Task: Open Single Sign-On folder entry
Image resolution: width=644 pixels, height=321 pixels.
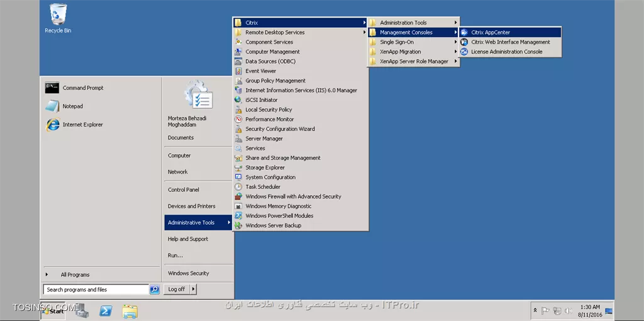Action: click(413, 42)
